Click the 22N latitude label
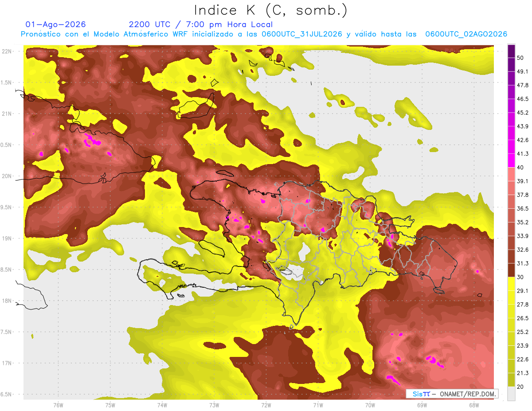This screenshot has width=532, height=411. tap(7, 51)
